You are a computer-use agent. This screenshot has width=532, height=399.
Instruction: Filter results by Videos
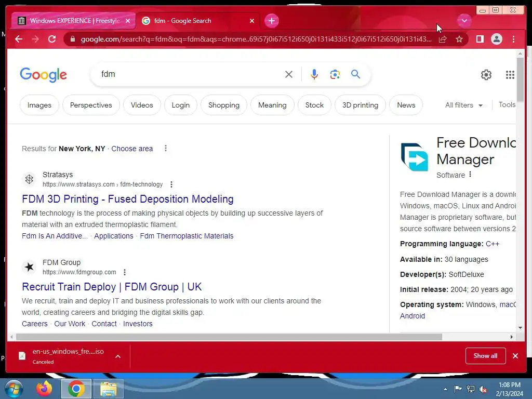click(142, 105)
